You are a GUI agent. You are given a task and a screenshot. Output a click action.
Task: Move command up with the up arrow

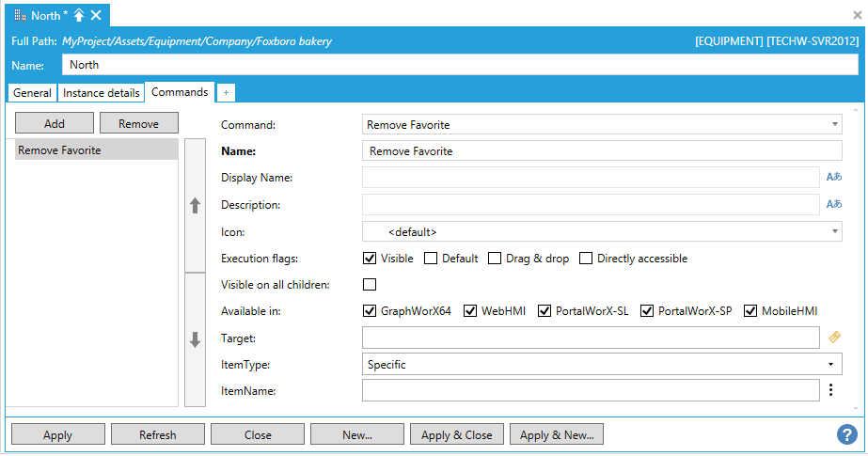click(x=196, y=205)
